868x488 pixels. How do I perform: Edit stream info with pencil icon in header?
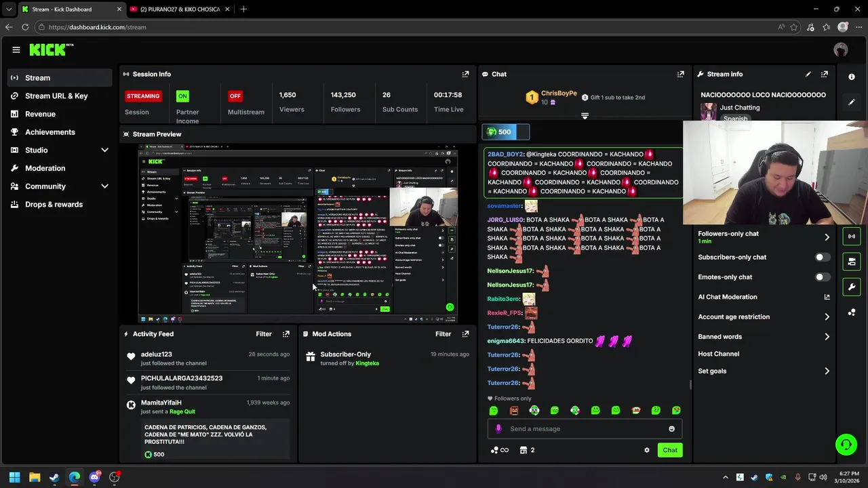coord(808,74)
